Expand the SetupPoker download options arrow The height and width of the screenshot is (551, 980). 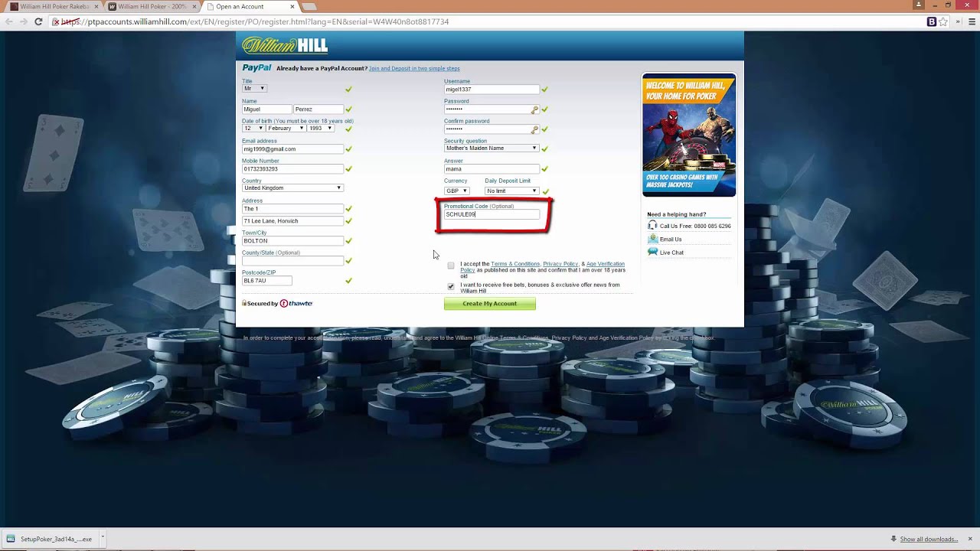tap(102, 537)
